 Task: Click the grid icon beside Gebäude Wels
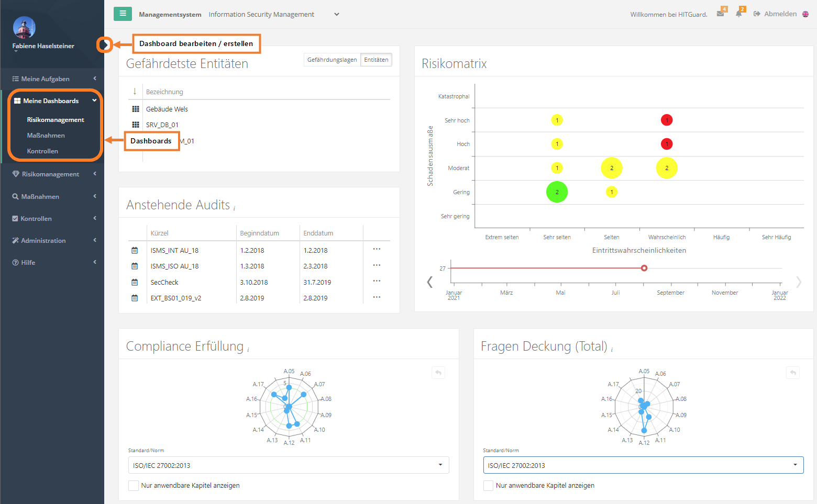click(x=136, y=109)
